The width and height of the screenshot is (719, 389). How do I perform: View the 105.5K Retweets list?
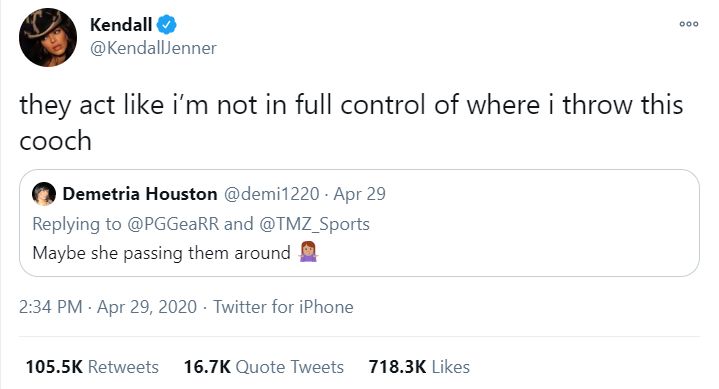[x=92, y=367]
